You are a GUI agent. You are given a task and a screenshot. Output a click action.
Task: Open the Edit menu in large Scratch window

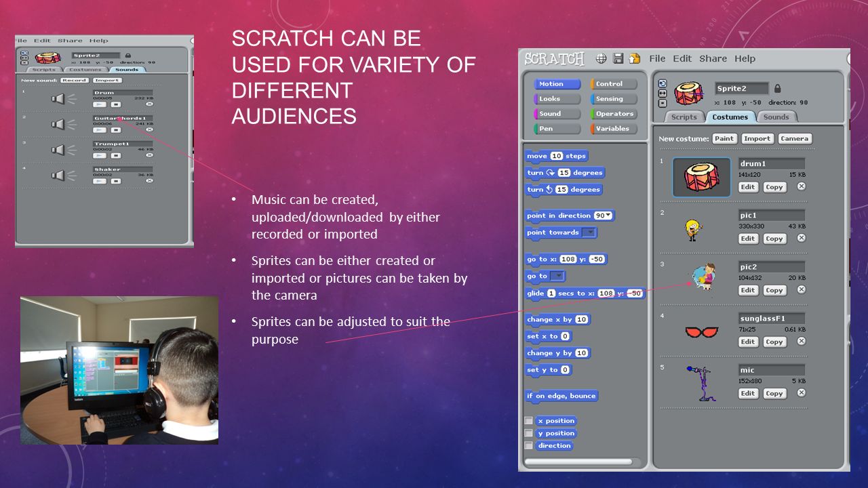(682, 58)
